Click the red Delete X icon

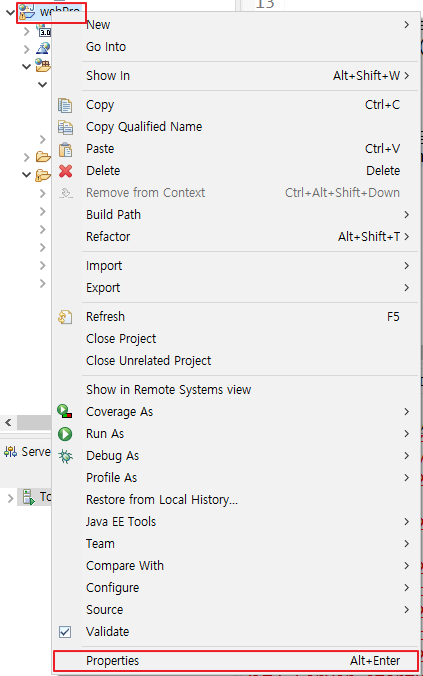[65, 171]
